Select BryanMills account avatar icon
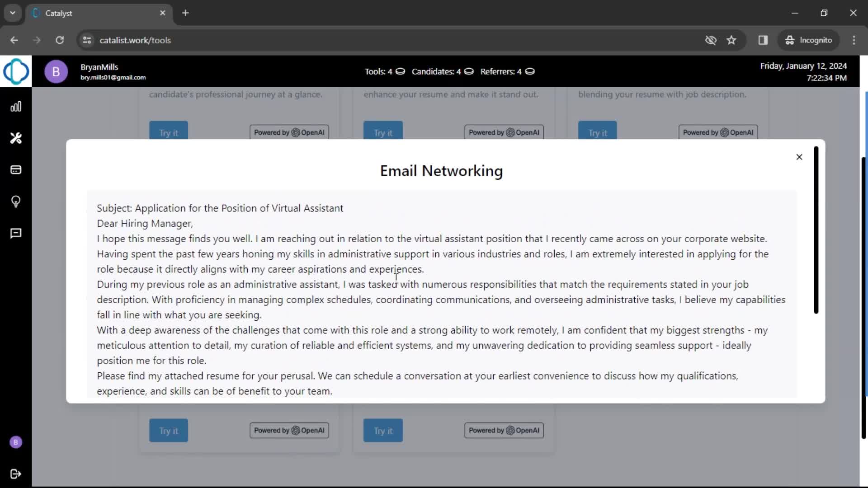Viewport: 868px width, 488px height. coord(56,71)
